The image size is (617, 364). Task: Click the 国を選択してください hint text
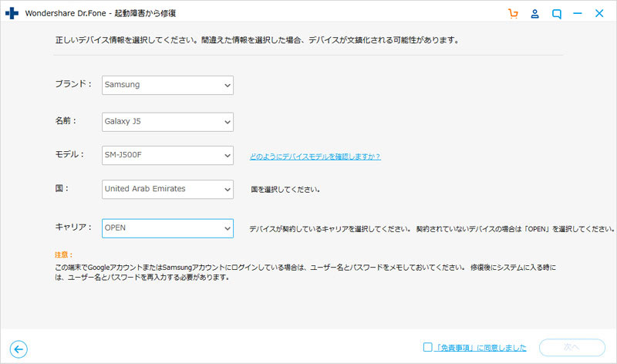[x=285, y=190]
